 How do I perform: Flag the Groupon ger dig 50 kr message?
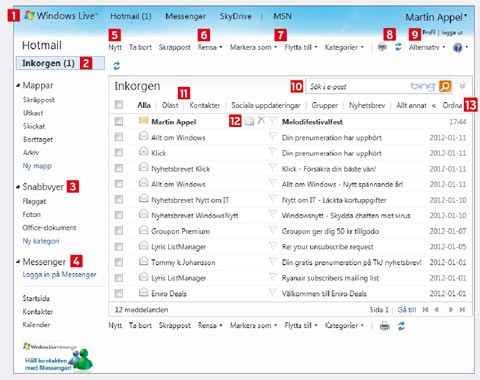coord(273,230)
